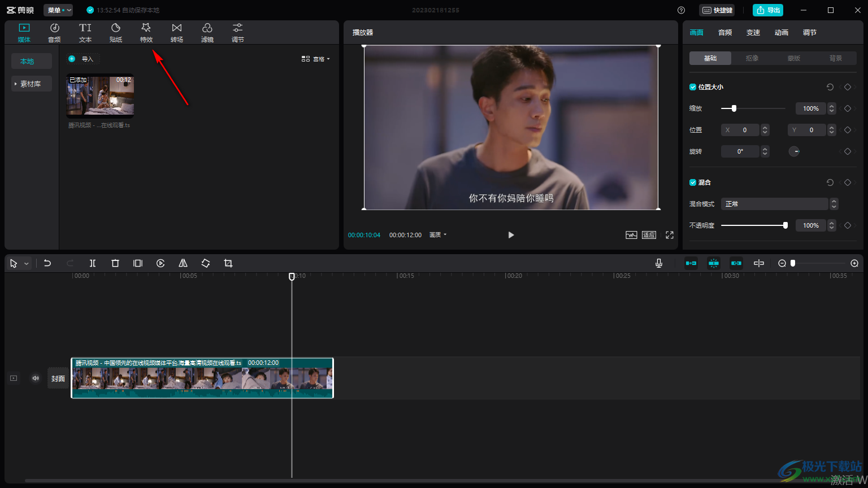Reset 混合 settings with reset icon

pos(830,182)
